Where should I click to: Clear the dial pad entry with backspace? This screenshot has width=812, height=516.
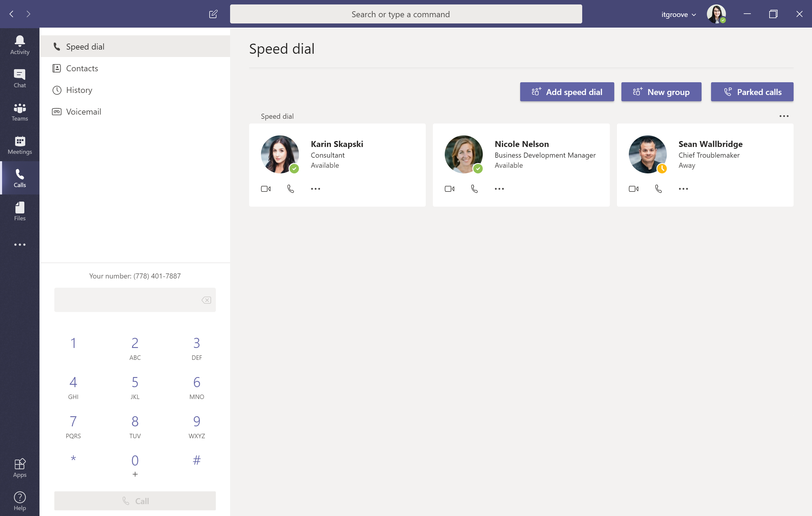[206, 300]
